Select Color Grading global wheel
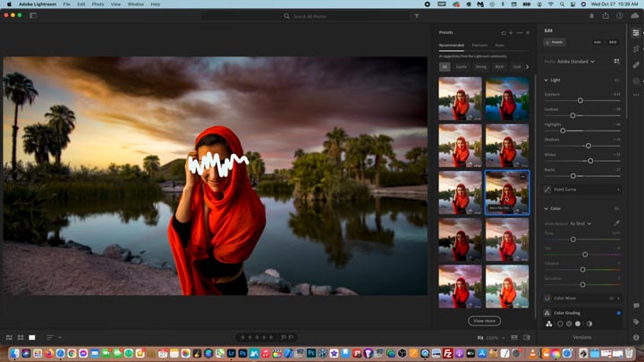The image size is (644, 362). tap(589, 324)
